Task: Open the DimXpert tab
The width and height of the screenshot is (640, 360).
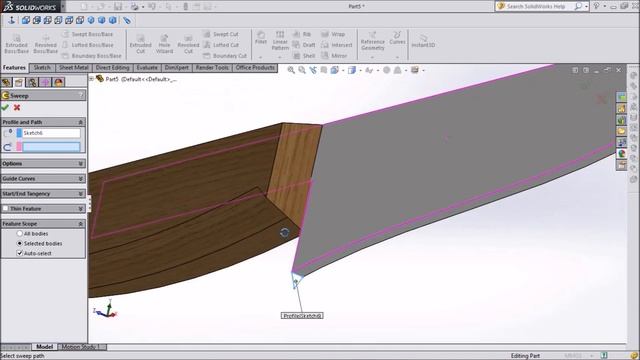Action: pyautogui.click(x=177, y=68)
